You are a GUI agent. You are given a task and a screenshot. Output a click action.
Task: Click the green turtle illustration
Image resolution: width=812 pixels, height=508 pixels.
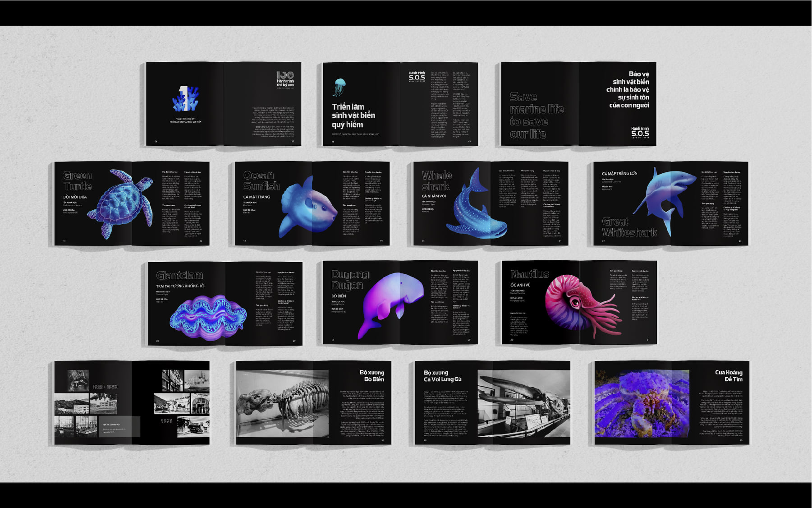120,203
